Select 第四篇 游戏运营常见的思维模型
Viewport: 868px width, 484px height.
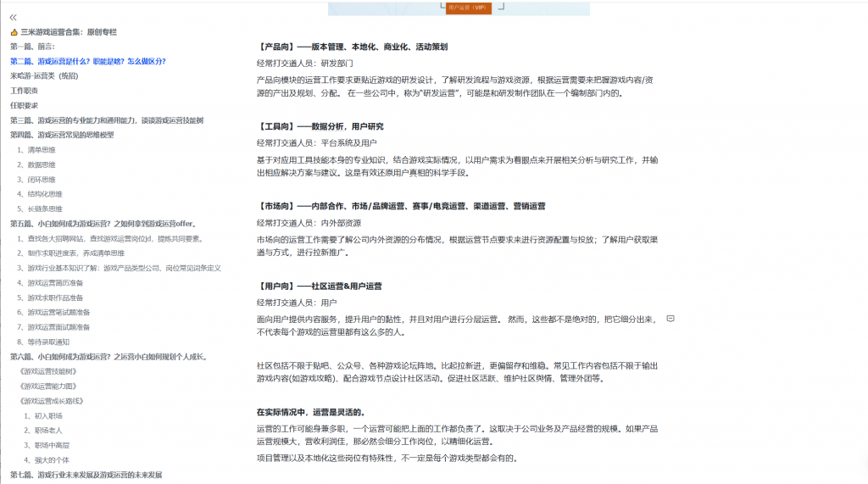pos(62,135)
